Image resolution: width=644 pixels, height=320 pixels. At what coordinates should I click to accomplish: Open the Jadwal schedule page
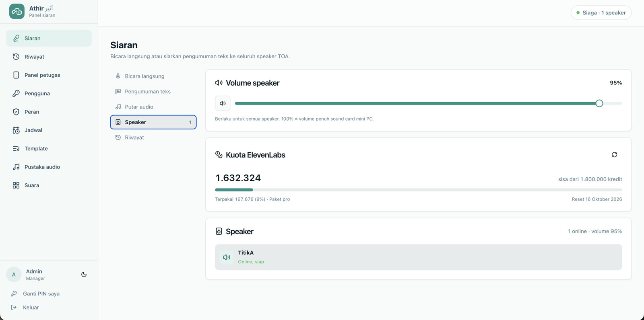click(x=49, y=130)
